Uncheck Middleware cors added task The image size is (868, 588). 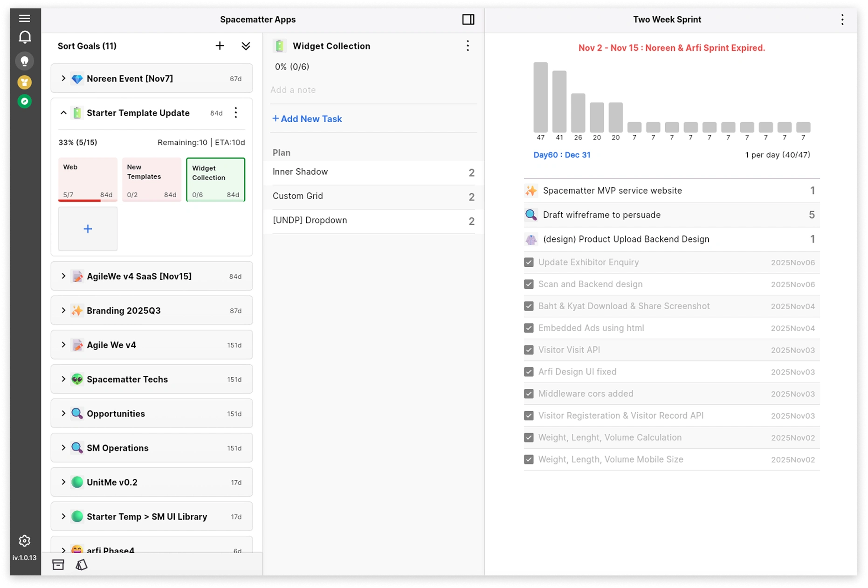[529, 394]
